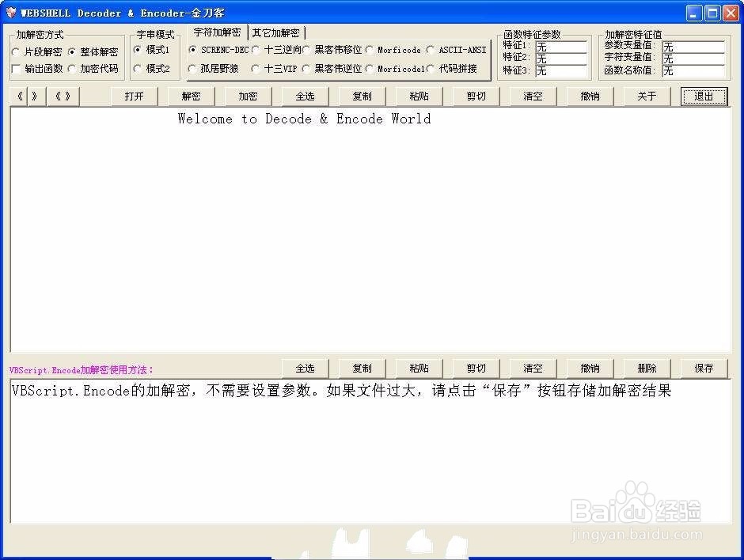Click the 退出 exit button

coord(704,96)
